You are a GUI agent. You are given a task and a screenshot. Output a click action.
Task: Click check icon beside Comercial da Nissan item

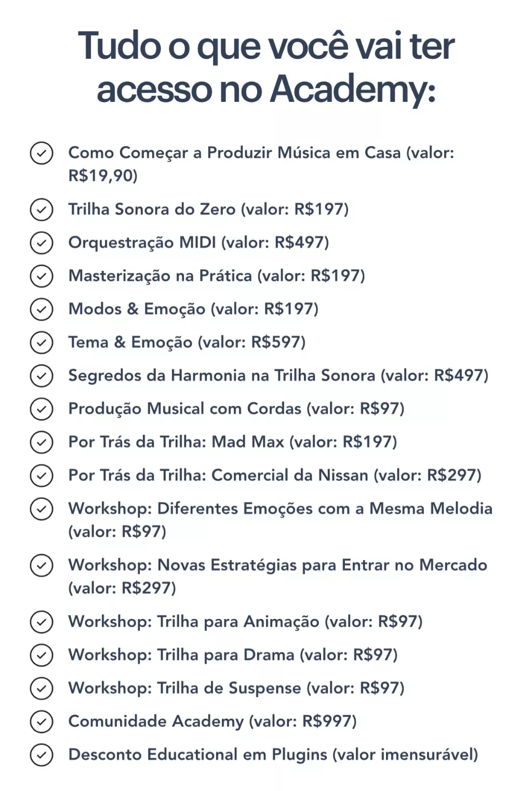[42, 476]
